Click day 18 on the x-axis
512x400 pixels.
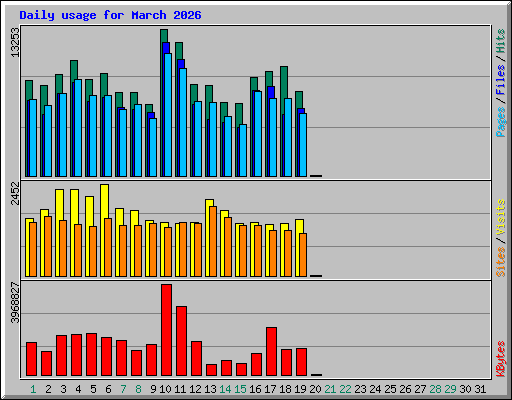pyautogui.click(x=285, y=389)
